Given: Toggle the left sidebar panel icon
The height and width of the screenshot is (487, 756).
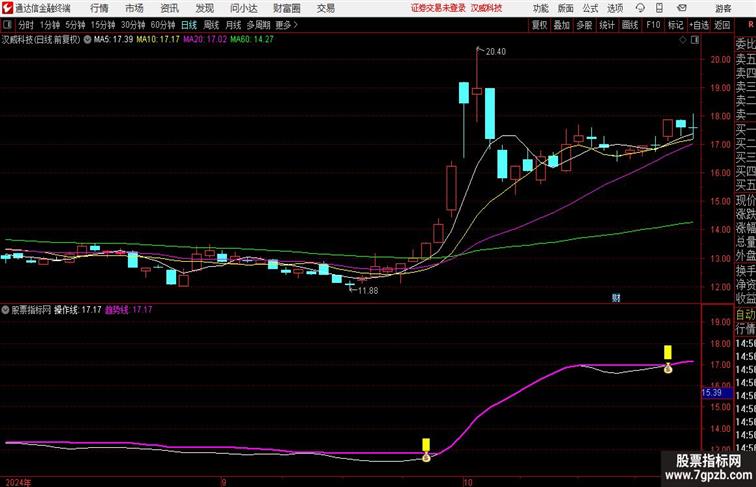Looking at the screenshot, I should 7,25.
